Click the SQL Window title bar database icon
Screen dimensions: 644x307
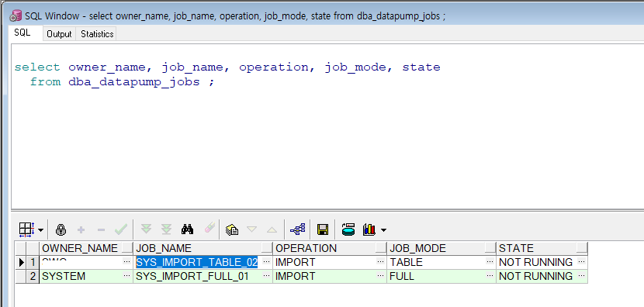click(x=16, y=16)
